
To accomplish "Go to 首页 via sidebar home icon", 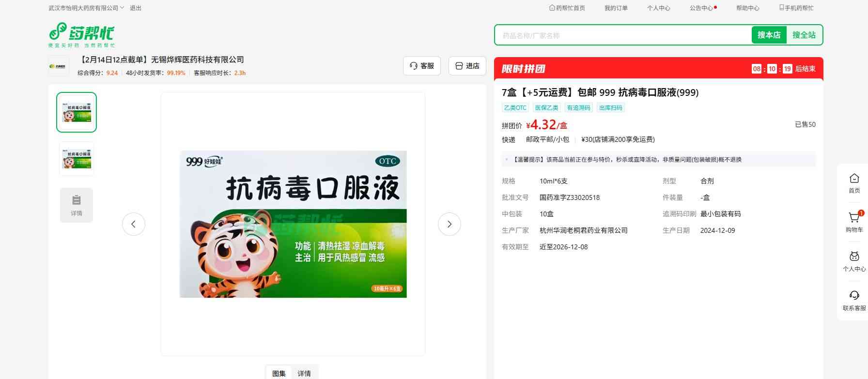I will tap(854, 183).
